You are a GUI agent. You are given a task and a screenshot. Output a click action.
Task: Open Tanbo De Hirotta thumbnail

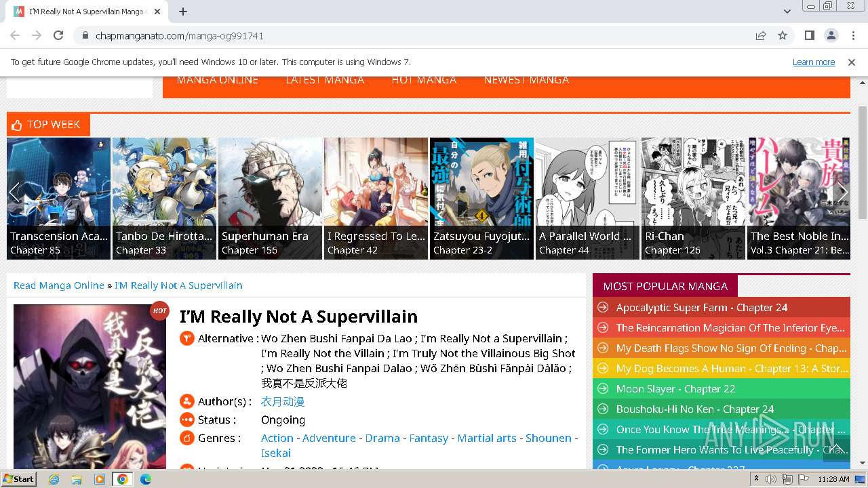(x=165, y=199)
